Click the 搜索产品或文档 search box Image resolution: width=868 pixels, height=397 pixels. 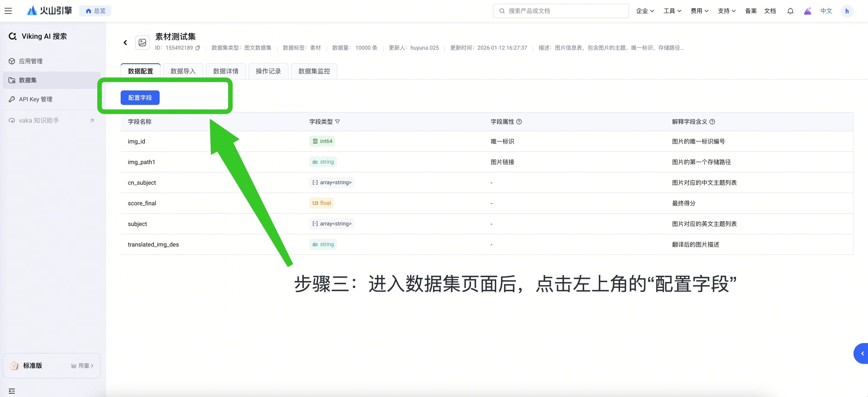(561, 11)
